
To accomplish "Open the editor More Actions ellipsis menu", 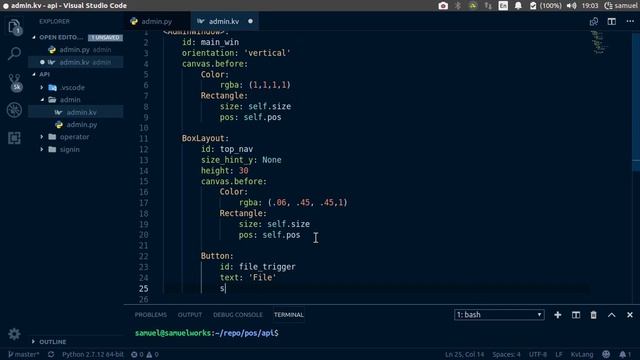I will 630,21.
